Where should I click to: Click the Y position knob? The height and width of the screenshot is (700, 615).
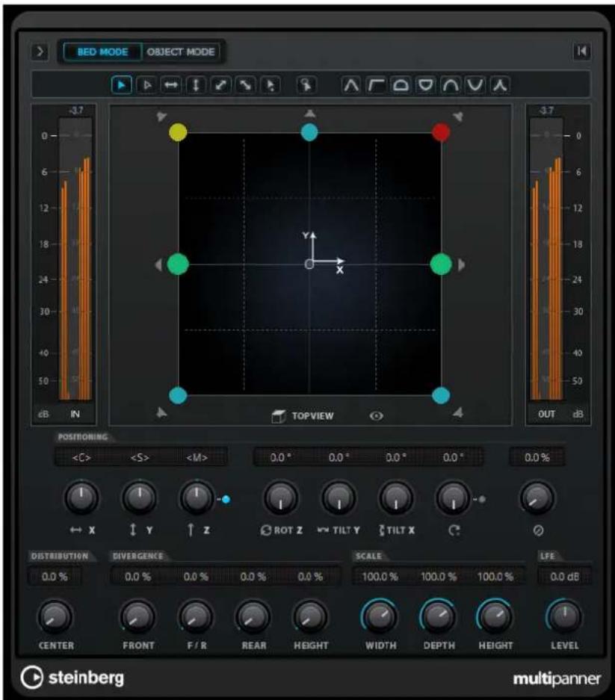pyautogui.click(x=139, y=498)
